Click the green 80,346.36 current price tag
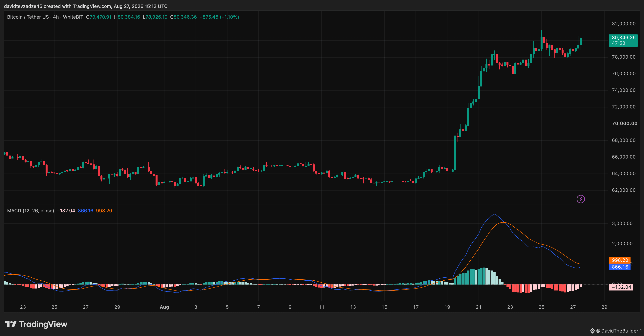 coord(623,40)
